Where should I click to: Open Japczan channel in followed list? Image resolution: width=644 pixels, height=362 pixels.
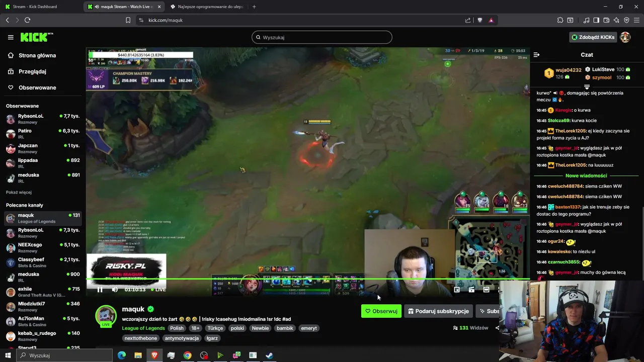(43, 148)
